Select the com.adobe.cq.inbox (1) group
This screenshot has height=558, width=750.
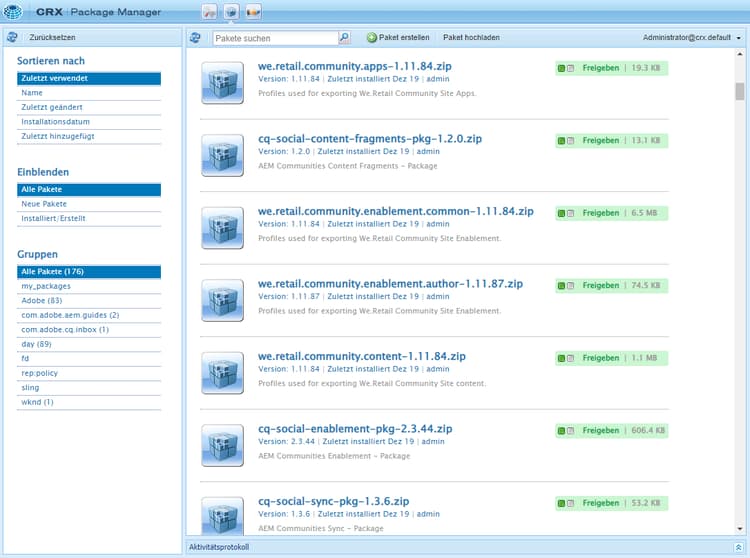(x=89, y=329)
